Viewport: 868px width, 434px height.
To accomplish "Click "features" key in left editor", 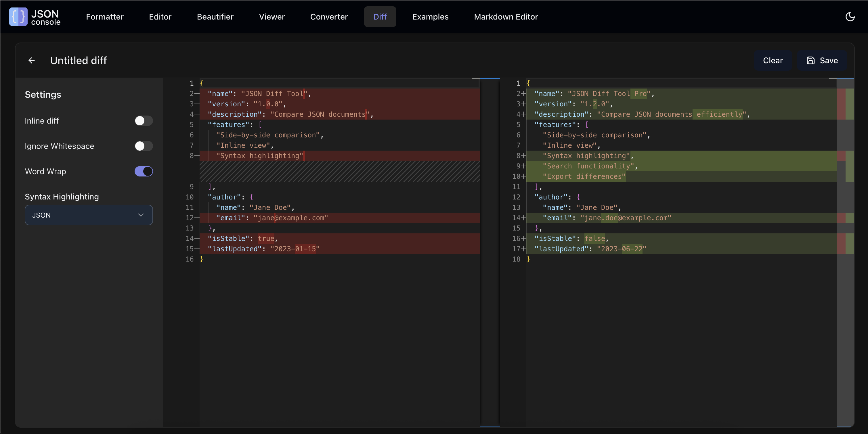I will pyautogui.click(x=228, y=124).
